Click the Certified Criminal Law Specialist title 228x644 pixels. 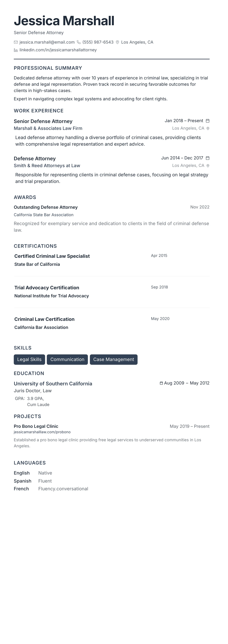52,256
